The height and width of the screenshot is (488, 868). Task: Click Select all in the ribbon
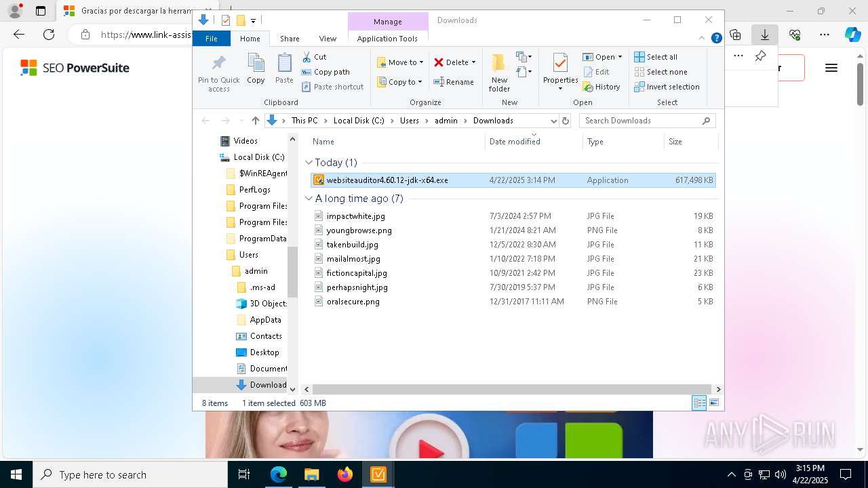pos(656,57)
